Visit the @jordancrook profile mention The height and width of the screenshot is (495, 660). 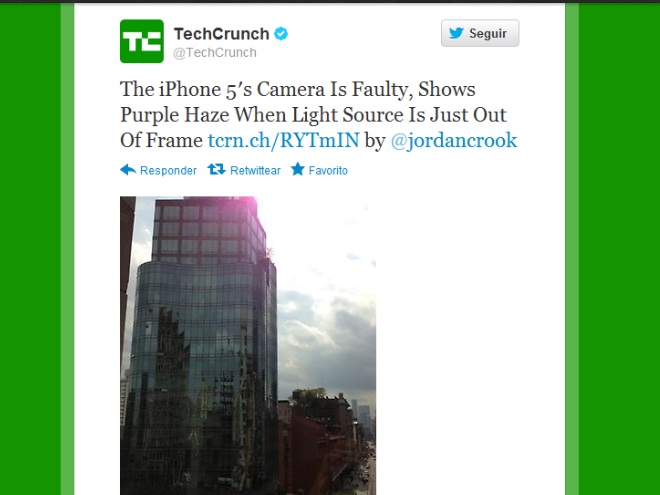(x=454, y=141)
